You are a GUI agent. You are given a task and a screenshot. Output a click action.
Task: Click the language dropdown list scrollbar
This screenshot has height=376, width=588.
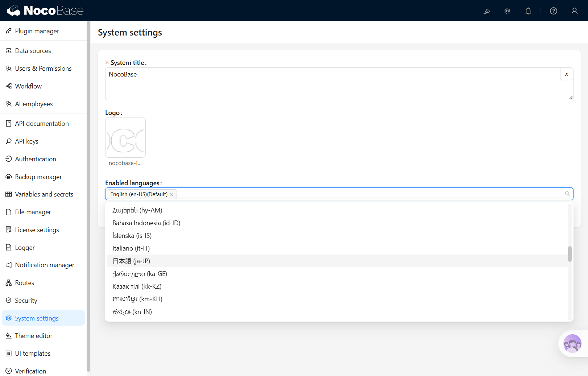click(x=570, y=254)
